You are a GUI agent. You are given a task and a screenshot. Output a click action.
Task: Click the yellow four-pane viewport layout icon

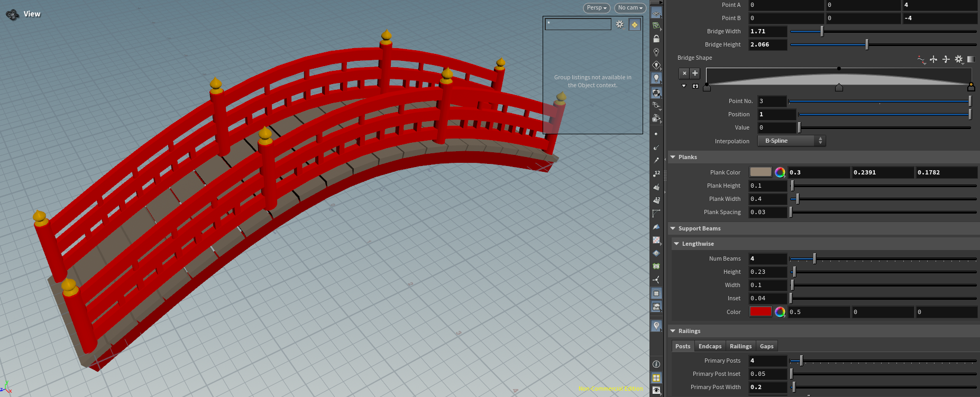point(656,377)
